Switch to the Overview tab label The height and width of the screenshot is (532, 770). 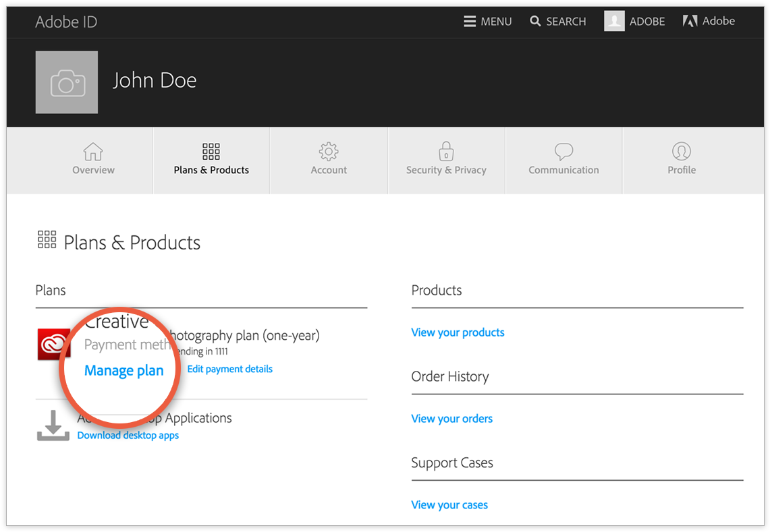tap(93, 171)
